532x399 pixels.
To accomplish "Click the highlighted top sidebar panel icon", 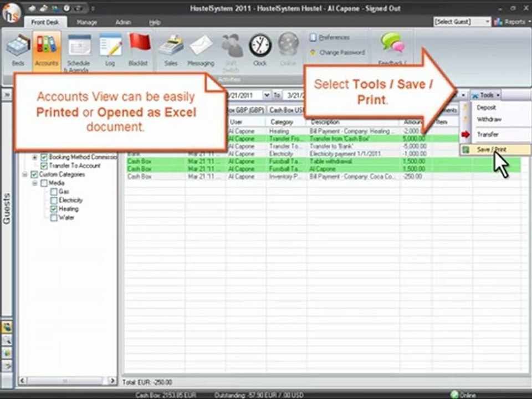I will tap(7, 327).
